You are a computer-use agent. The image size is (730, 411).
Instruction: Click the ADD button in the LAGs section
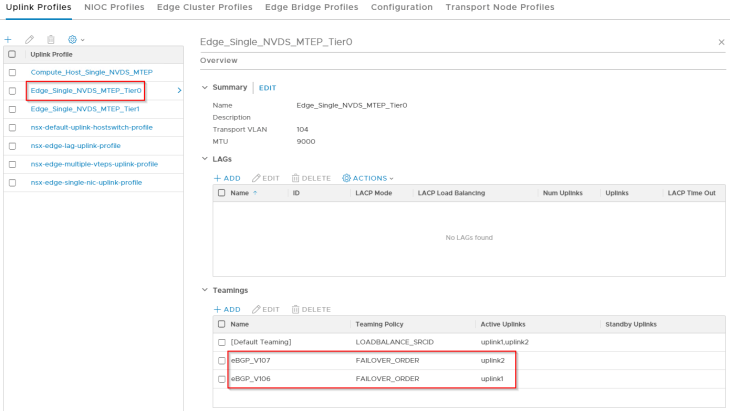pos(227,178)
